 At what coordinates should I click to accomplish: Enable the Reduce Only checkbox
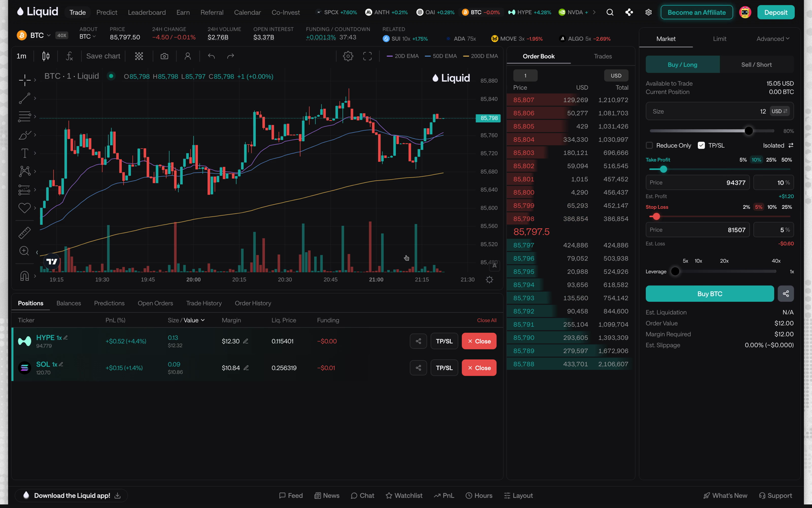point(649,145)
